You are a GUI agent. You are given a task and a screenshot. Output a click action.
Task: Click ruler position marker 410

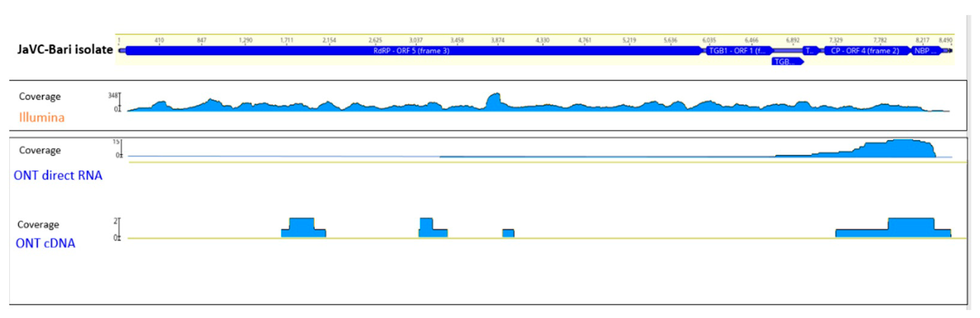click(x=159, y=40)
